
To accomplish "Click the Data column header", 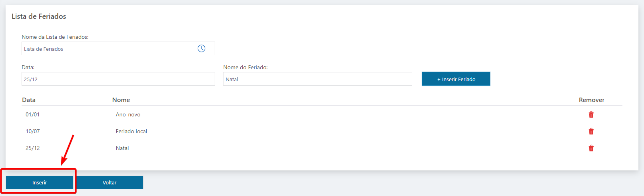I will coord(29,100).
